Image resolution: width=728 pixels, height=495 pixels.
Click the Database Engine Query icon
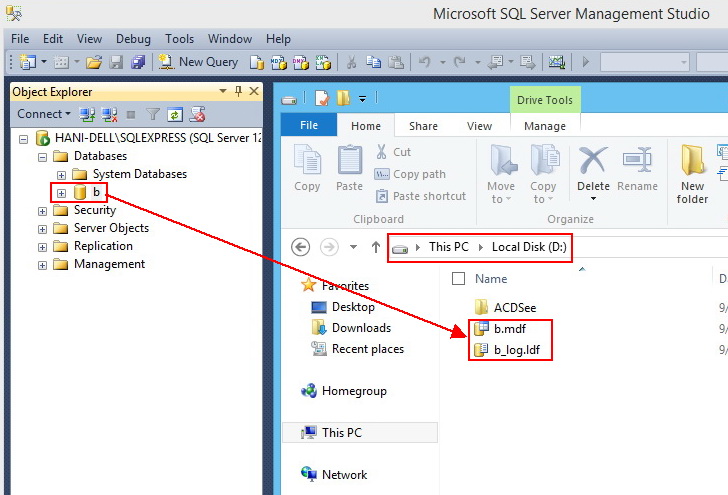256,62
